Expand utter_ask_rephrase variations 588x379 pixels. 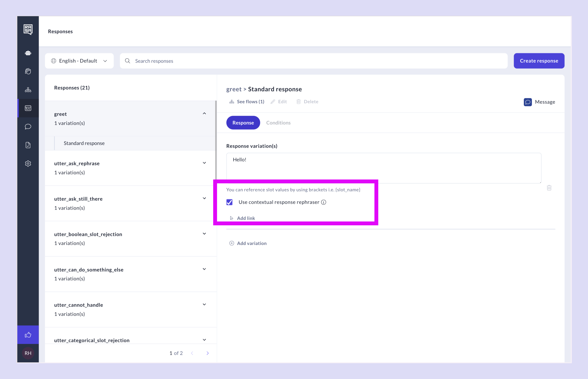[x=204, y=163]
